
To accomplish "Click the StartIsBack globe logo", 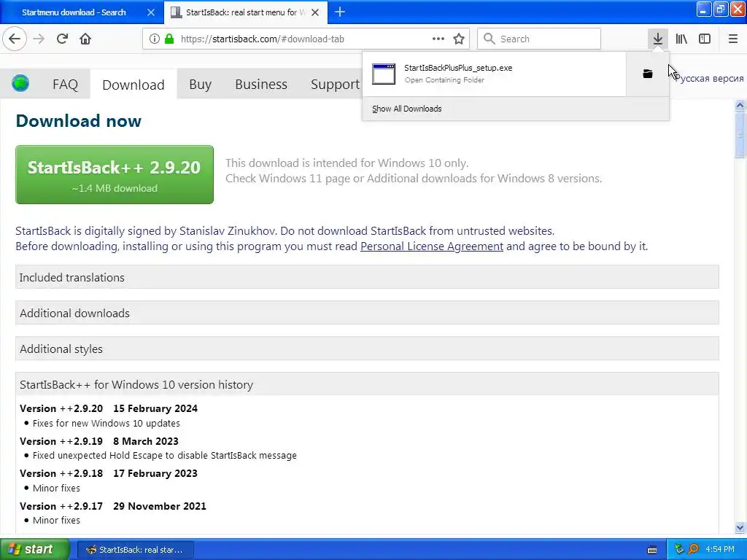I will pyautogui.click(x=20, y=83).
